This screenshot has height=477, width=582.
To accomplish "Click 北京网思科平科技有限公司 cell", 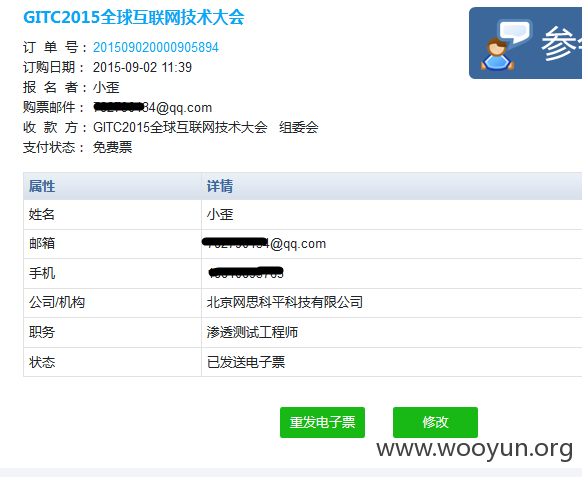I will click(285, 303).
